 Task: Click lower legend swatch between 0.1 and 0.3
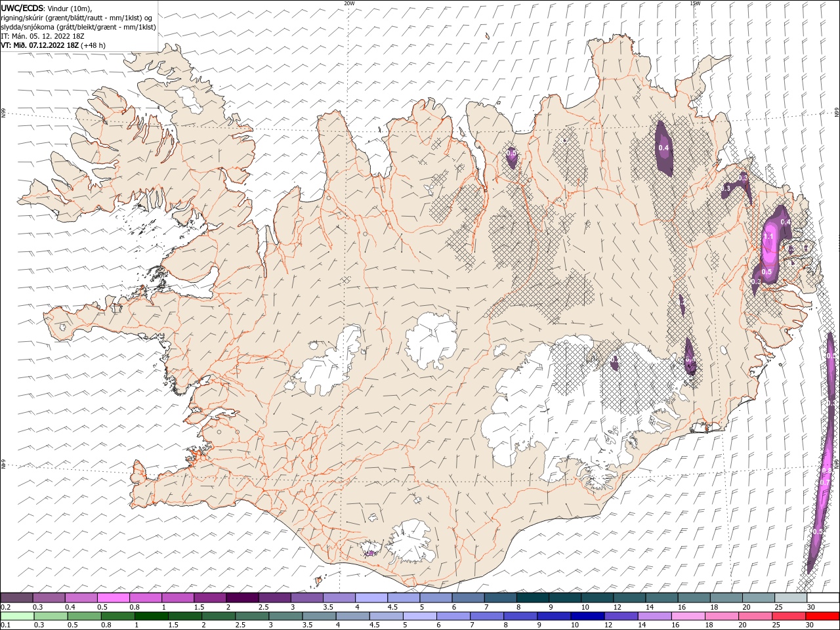(x=18, y=616)
